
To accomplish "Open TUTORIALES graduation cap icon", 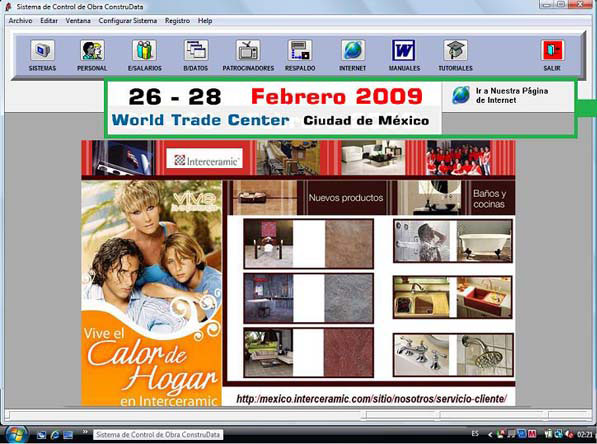I will tap(455, 51).
